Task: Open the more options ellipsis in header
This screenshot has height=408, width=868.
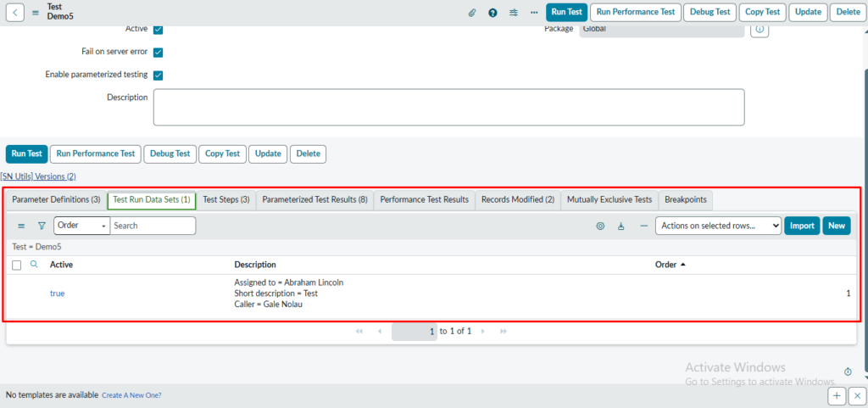Action: (x=534, y=13)
